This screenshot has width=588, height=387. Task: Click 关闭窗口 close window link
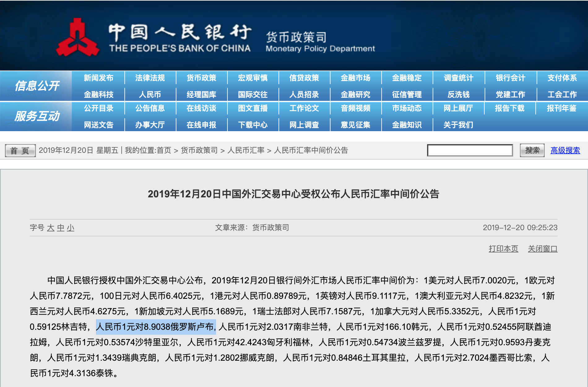click(543, 249)
